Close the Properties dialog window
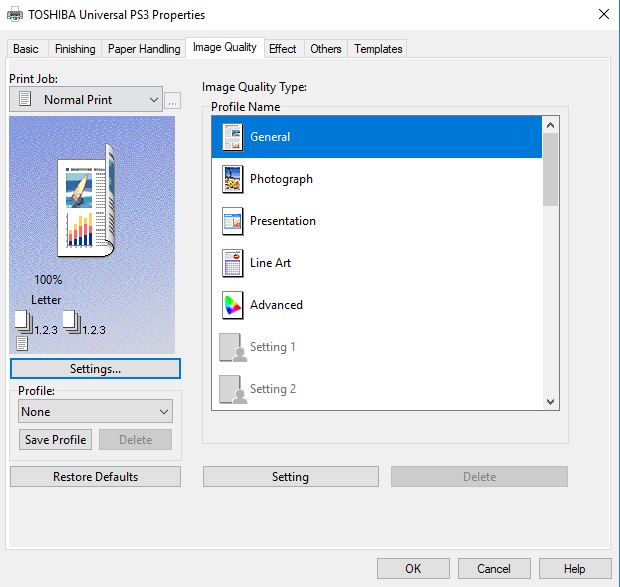This screenshot has height=587, width=620. point(603,15)
